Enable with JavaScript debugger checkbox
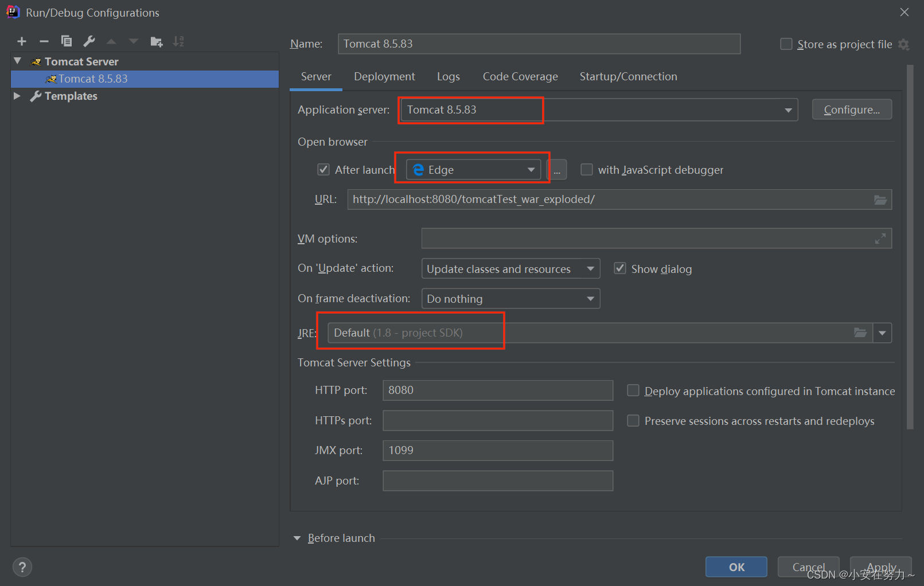 pos(587,170)
